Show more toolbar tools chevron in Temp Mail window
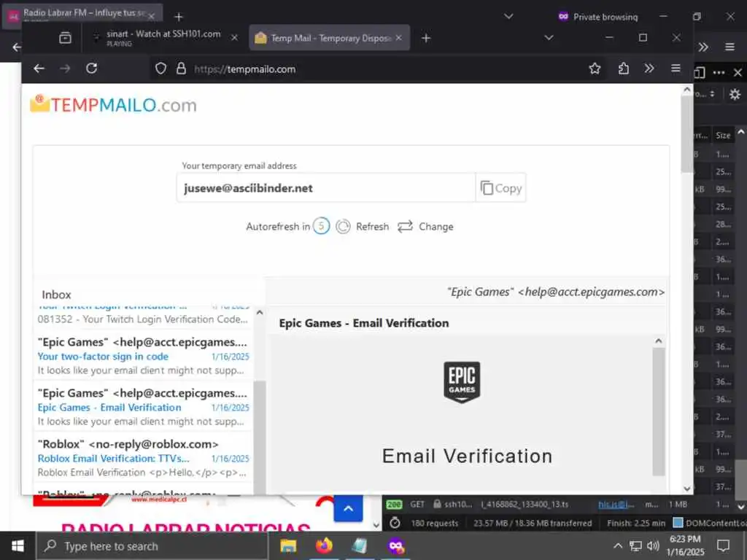747x560 pixels. pos(649,69)
